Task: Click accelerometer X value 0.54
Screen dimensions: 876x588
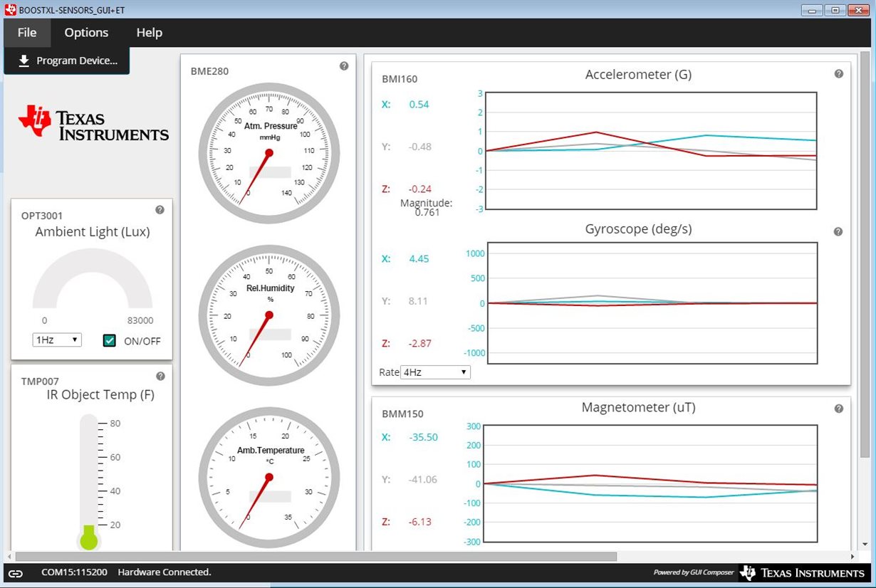Action: [x=419, y=105]
